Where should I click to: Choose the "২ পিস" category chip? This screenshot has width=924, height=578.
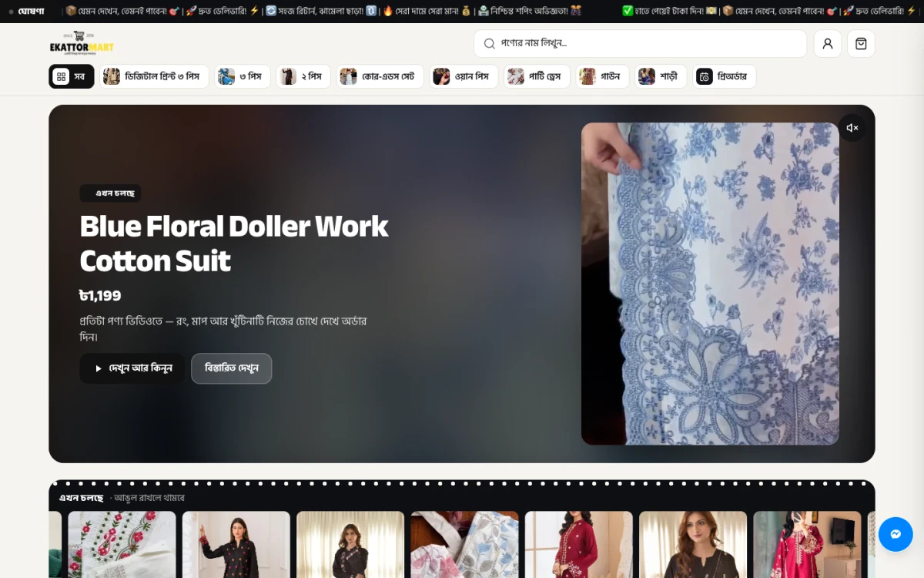pyautogui.click(x=303, y=76)
